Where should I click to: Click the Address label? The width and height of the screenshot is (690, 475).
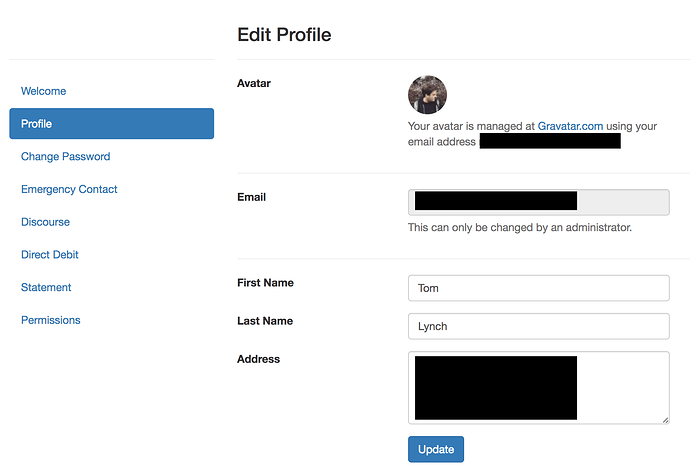[x=258, y=359]
